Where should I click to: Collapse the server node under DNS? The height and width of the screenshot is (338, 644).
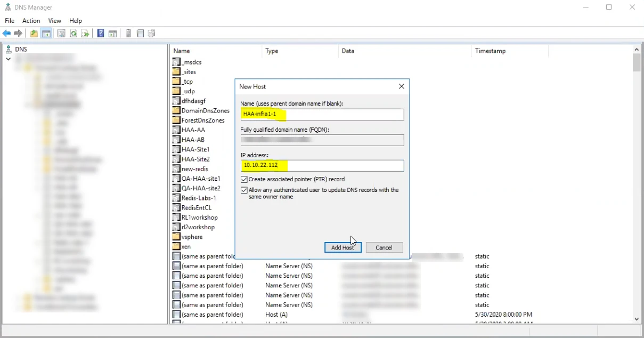click(8, 59)
